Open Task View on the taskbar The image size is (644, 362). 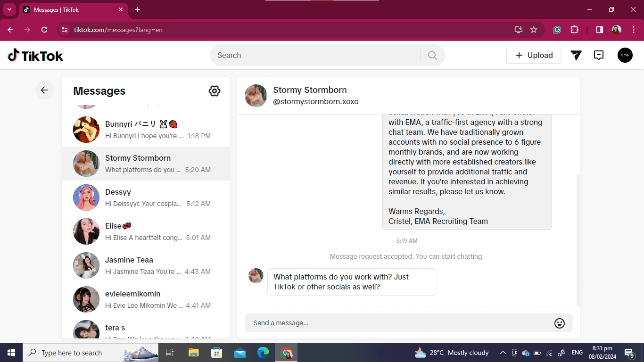[170, 353]
